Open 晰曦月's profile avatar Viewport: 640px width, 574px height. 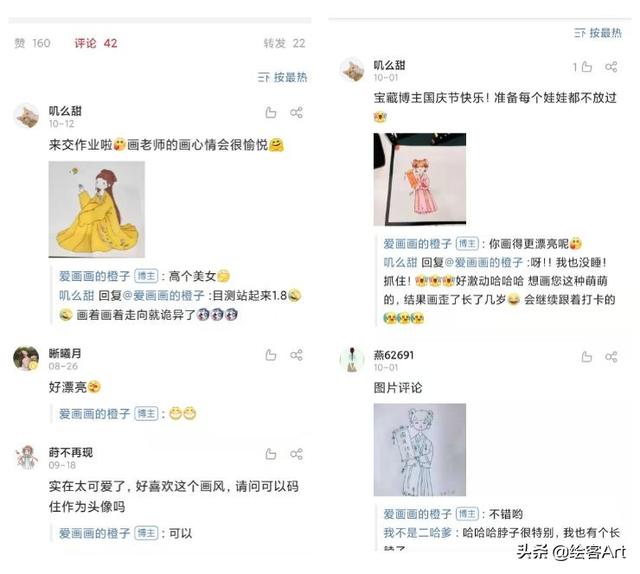point(26,358)
